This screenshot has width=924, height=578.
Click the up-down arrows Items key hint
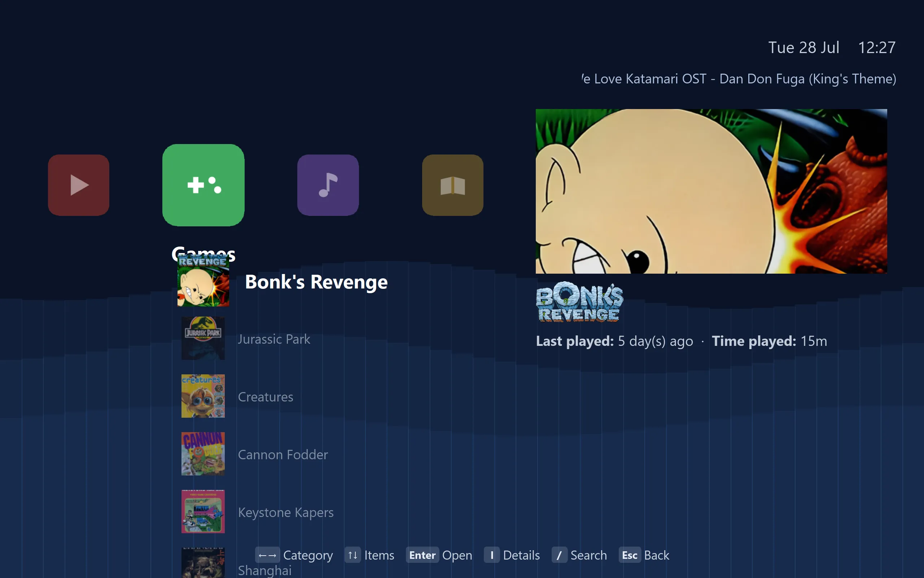369,555
